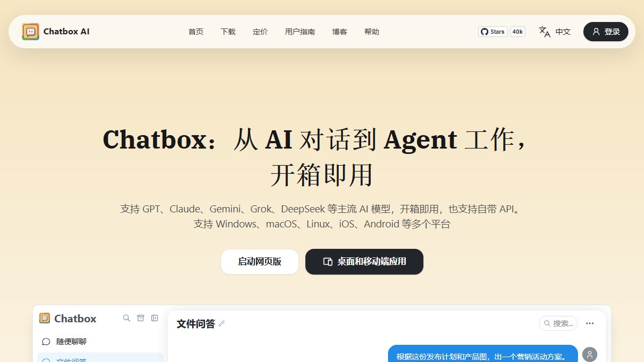Screen dimensions: 644x362
Task: Select the 随便聊聊 conversation
Action: pos(100,342)
